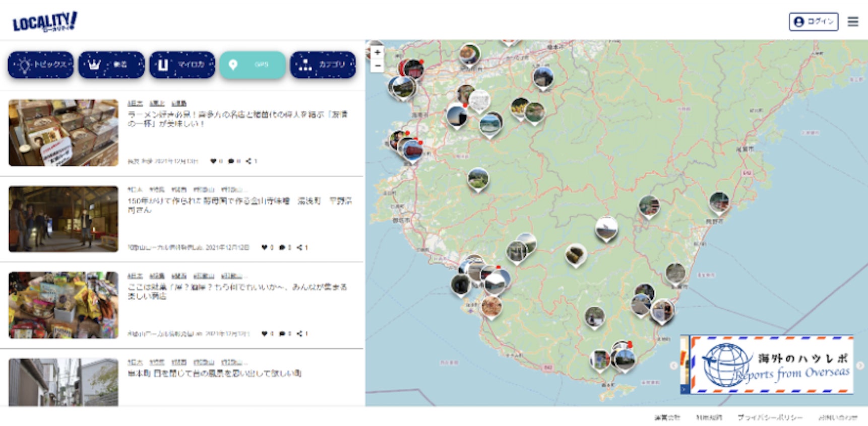Viewport: 868px width, 426px height.
Task: Show the next banner with right arrow
Action: (x=860, y=366)
